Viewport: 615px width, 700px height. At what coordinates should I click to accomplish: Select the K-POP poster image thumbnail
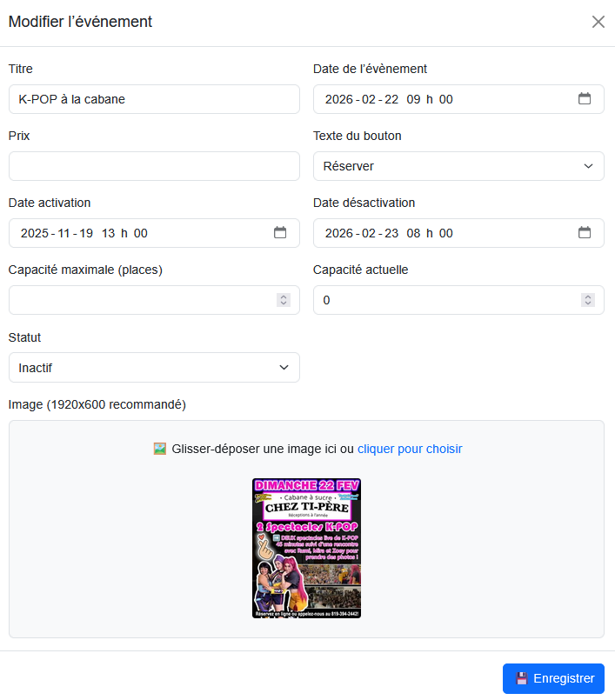[x=306, y=548]
